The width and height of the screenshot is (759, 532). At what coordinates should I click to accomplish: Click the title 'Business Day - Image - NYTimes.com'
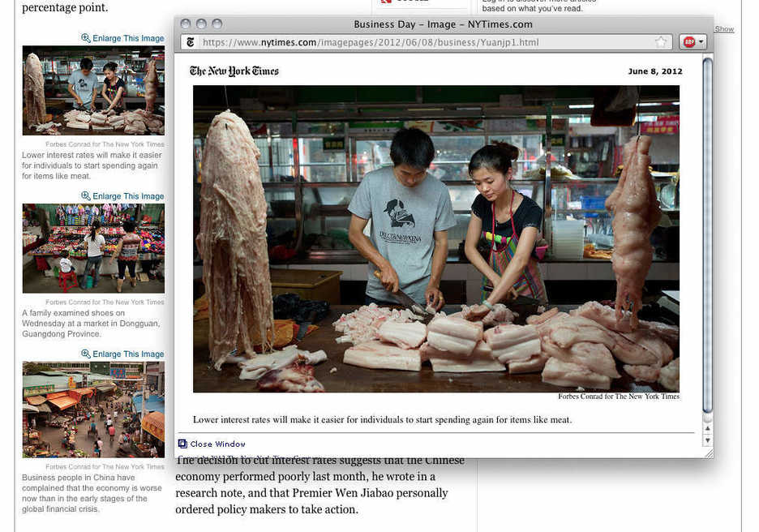[443, 24]
